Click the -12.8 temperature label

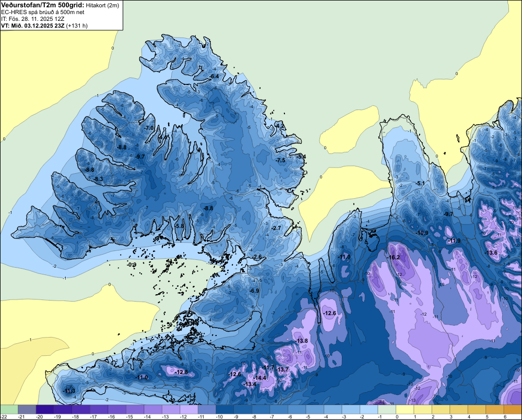click(x=182, y=372)
